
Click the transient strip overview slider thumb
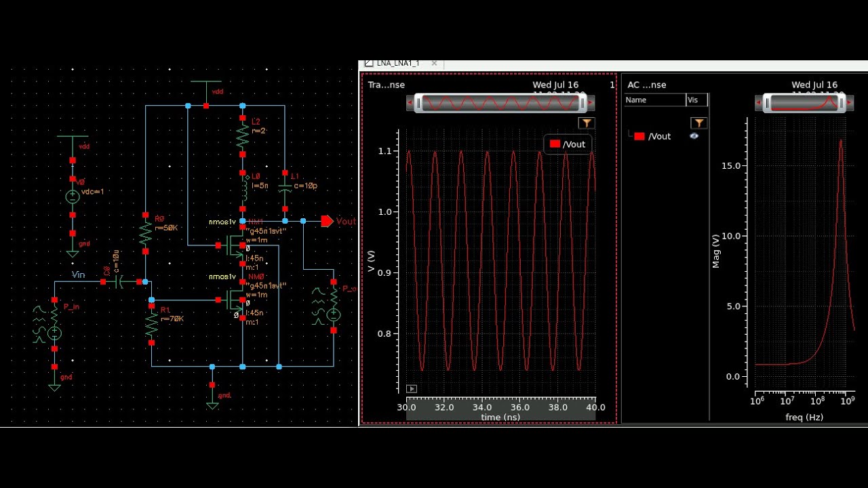(x=500, y=103)
